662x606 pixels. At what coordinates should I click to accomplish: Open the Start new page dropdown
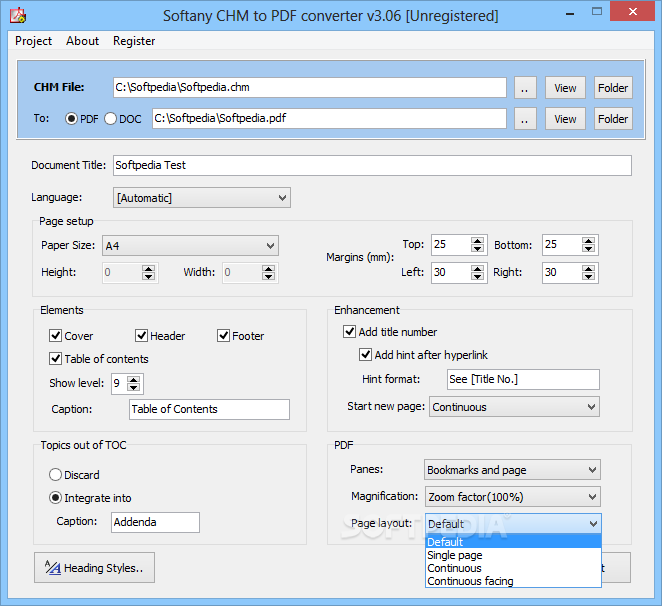(x=514, y=407)
